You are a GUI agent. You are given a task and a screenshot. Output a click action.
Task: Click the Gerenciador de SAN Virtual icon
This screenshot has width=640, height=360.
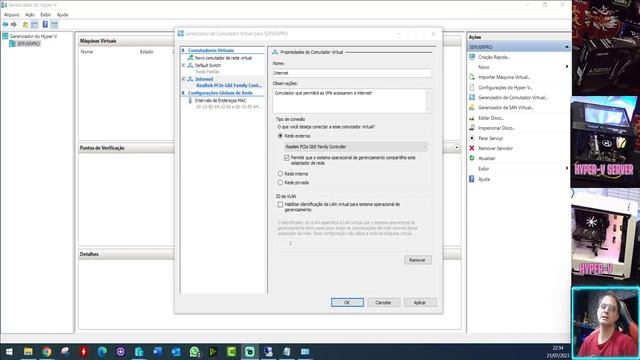472,107
